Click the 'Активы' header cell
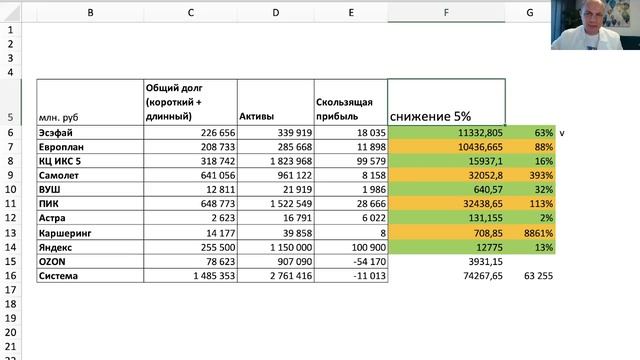The width and height of the screenshot is (640, 360). pyautogui.click(x=276, y=102)
